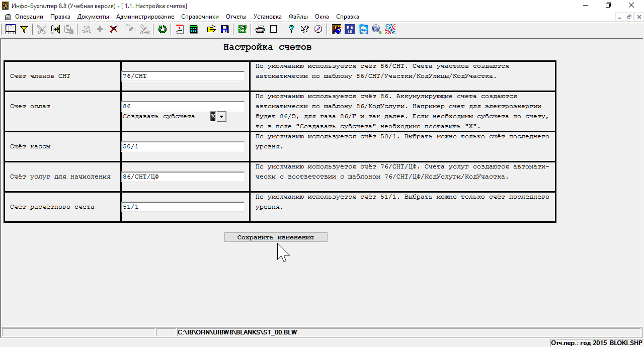Click the scissors cut icon
The height and width of the screenshot is (347, 644).
coord(41,29)
